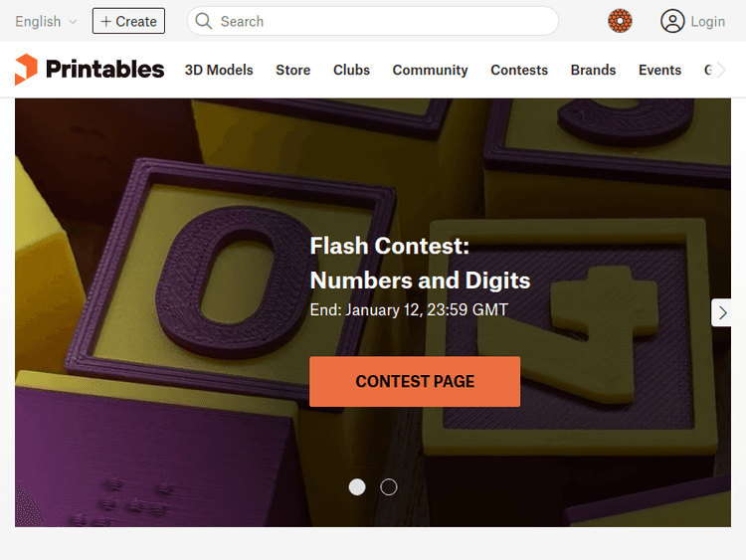Open the English language dropdown
Viewport: 746px width, 560px height.
pyautogui.click(x=46, y=21)
